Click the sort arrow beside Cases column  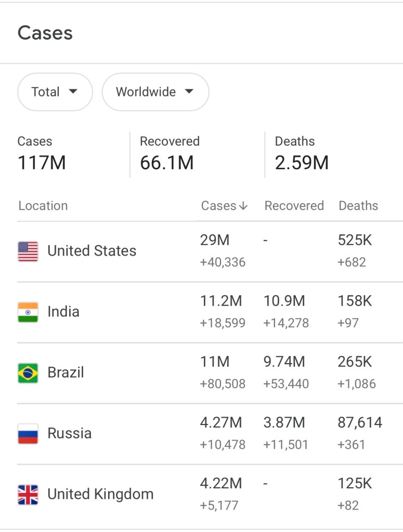243,206
